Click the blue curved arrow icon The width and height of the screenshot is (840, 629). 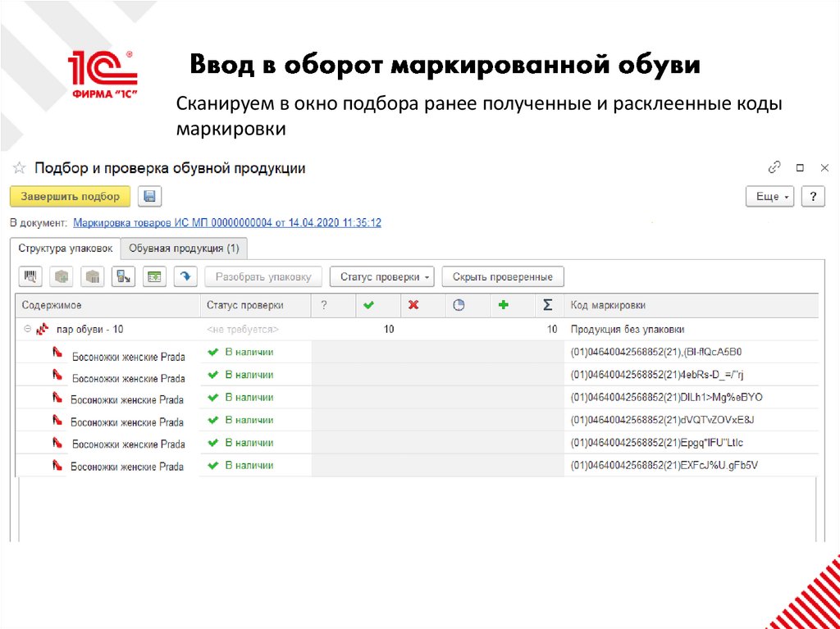(x=185, y=276)
